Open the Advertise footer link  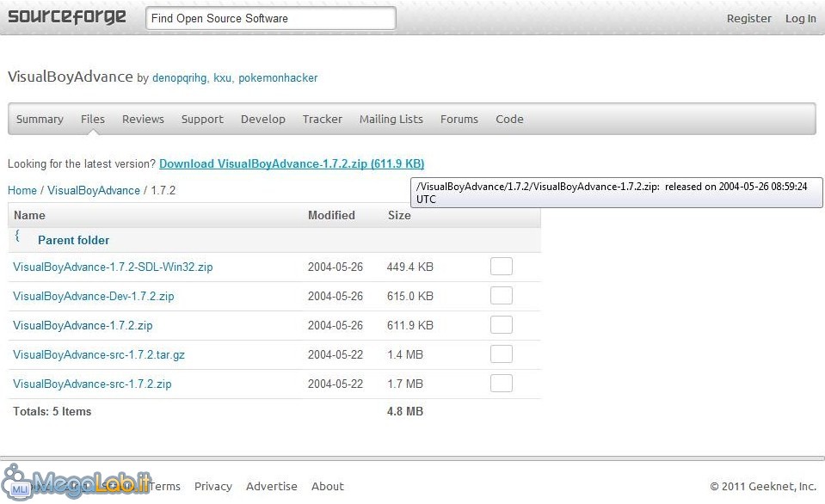pyautogui.click(x=272, y=486)
